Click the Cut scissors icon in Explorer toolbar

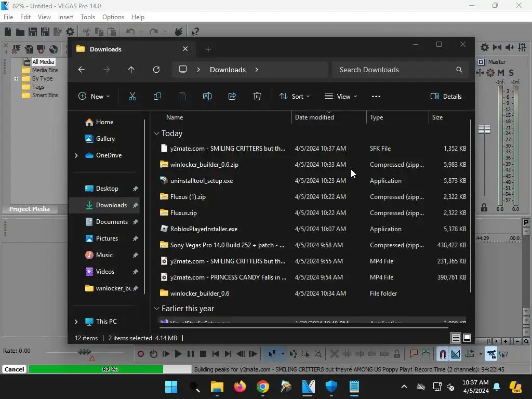click(x=132, y=96)
